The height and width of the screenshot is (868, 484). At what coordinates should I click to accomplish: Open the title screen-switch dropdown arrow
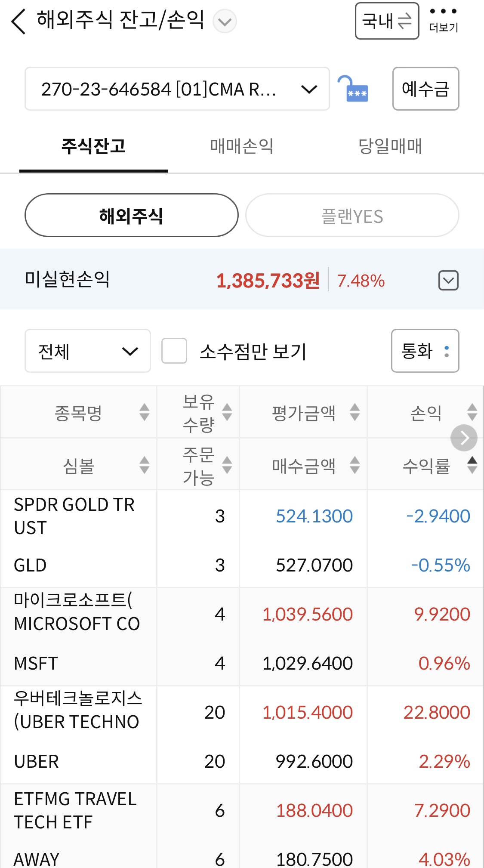(225, 21)
